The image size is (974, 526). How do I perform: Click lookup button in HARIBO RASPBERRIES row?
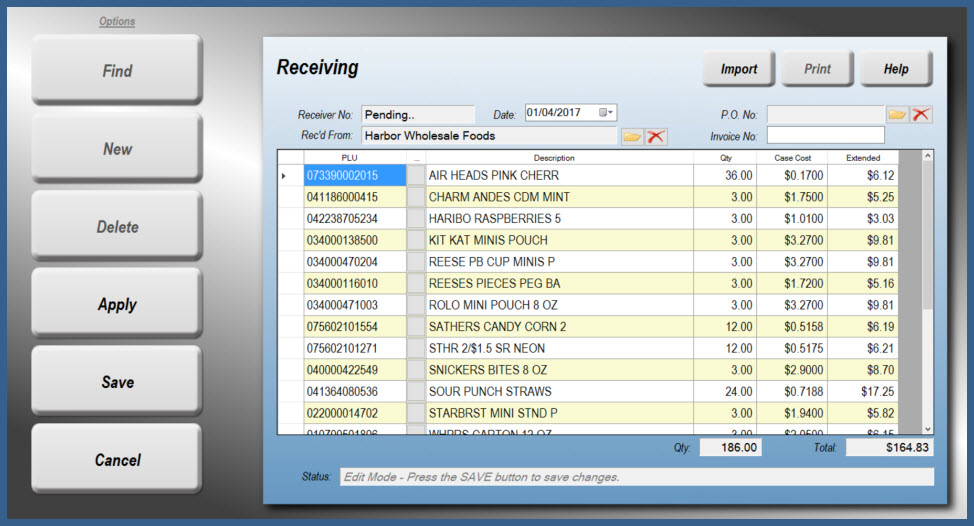416,219
